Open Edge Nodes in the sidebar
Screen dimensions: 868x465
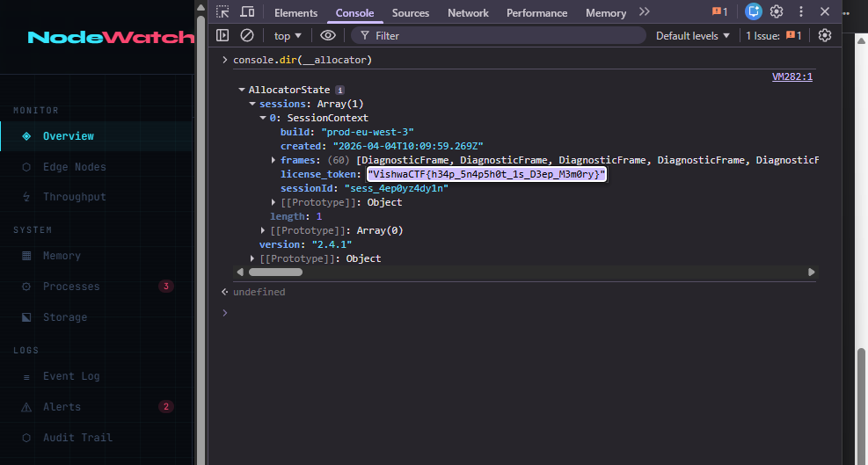coord(74,167)
